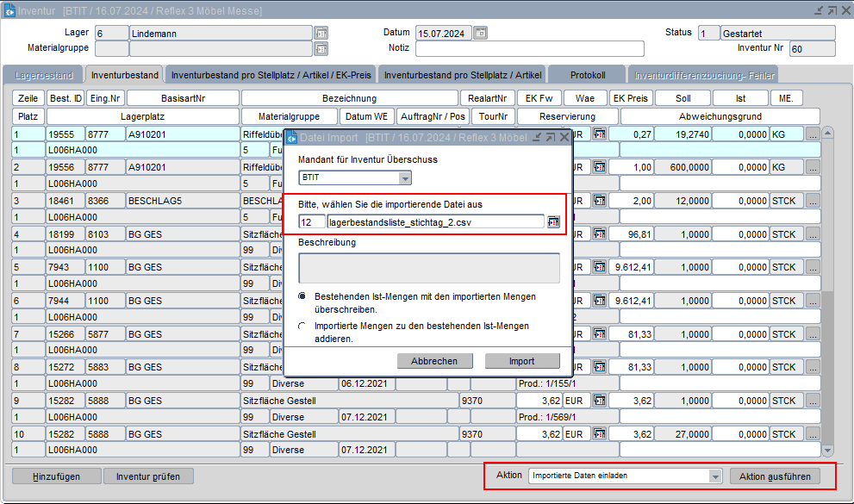The width and height of the screenshot is (854, 504).
Task: Open the Lager lookup icon next to Lindemann
Action: pos(321,33)
